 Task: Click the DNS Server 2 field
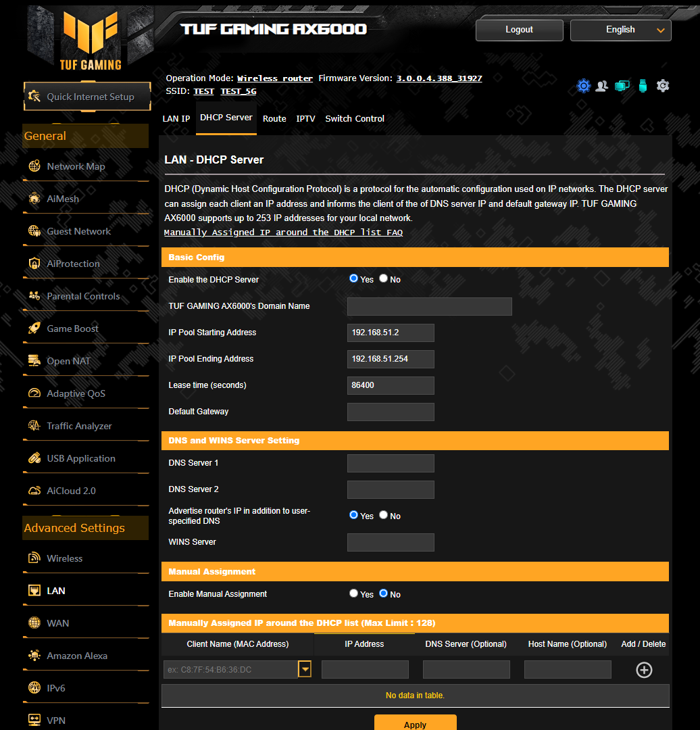[391, 490]
